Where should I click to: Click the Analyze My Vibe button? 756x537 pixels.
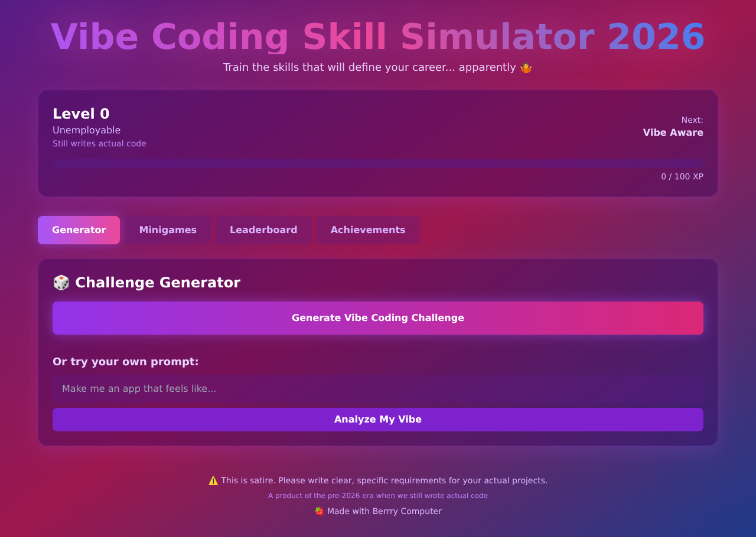click(378, 420)
